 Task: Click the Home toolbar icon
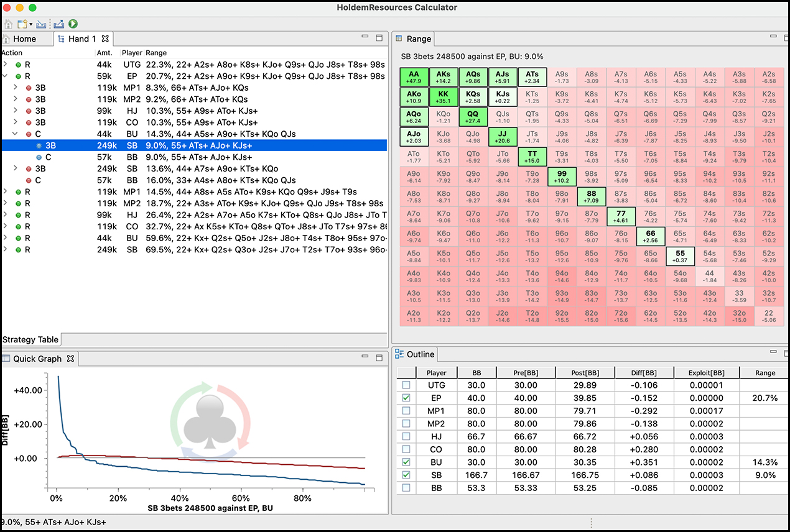coord(9,24)
